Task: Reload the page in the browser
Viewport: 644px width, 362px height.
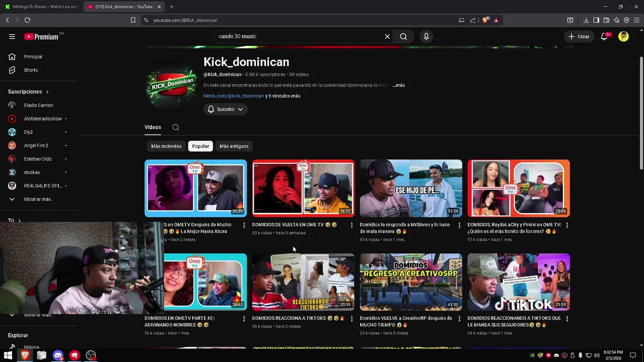Action: pos(27,20)
